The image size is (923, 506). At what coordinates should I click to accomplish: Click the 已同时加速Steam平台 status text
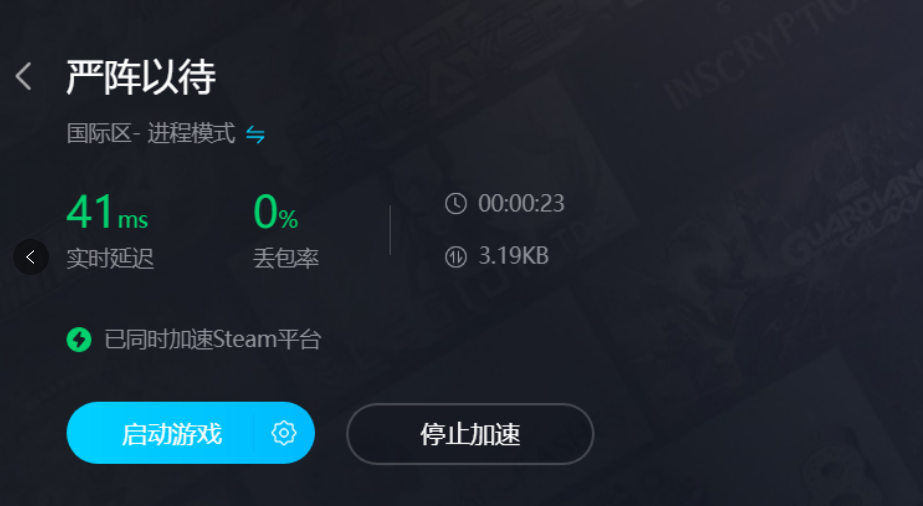pyautogui.click(x=213, y=339)
